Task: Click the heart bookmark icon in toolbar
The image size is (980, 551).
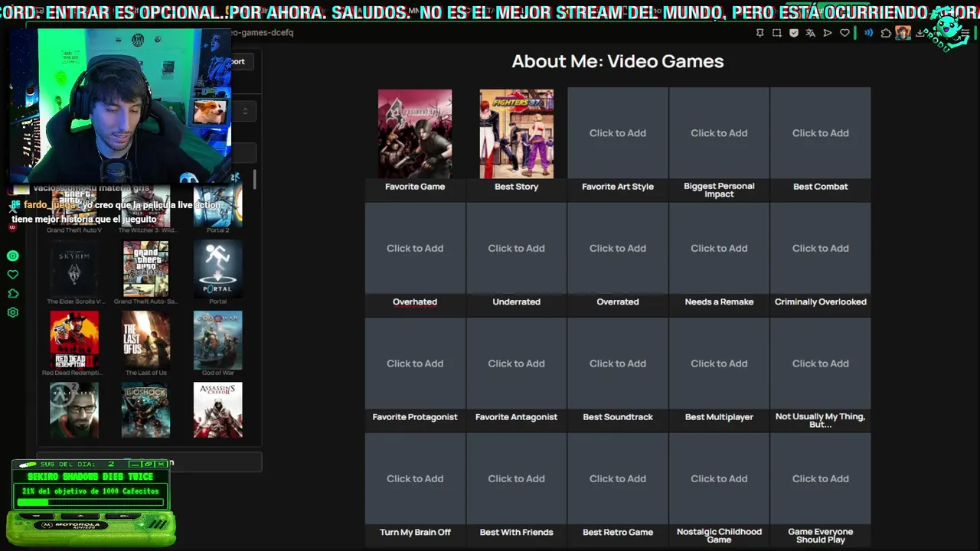Action: coord(844,33)
